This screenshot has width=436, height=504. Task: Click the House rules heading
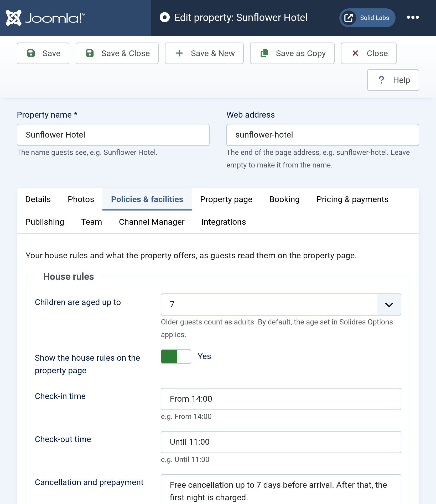(69, 277)
